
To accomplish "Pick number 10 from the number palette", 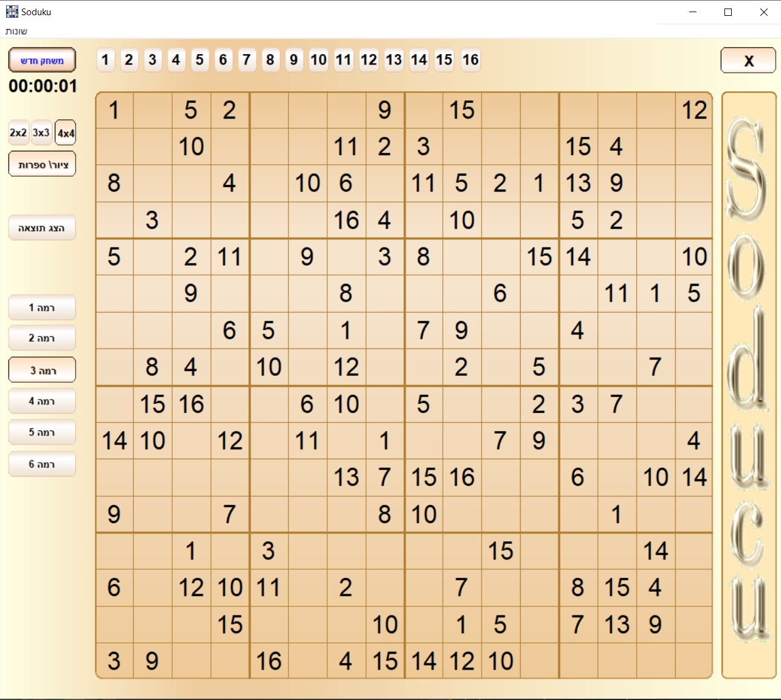I will (x=319, y=60).
